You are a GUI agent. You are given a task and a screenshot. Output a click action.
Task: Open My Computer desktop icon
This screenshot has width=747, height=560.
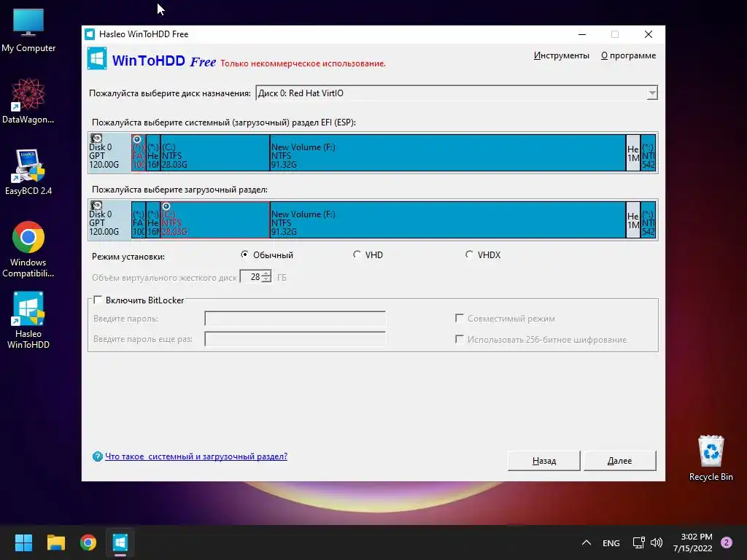pyautogui.click(x=28, y=30)
